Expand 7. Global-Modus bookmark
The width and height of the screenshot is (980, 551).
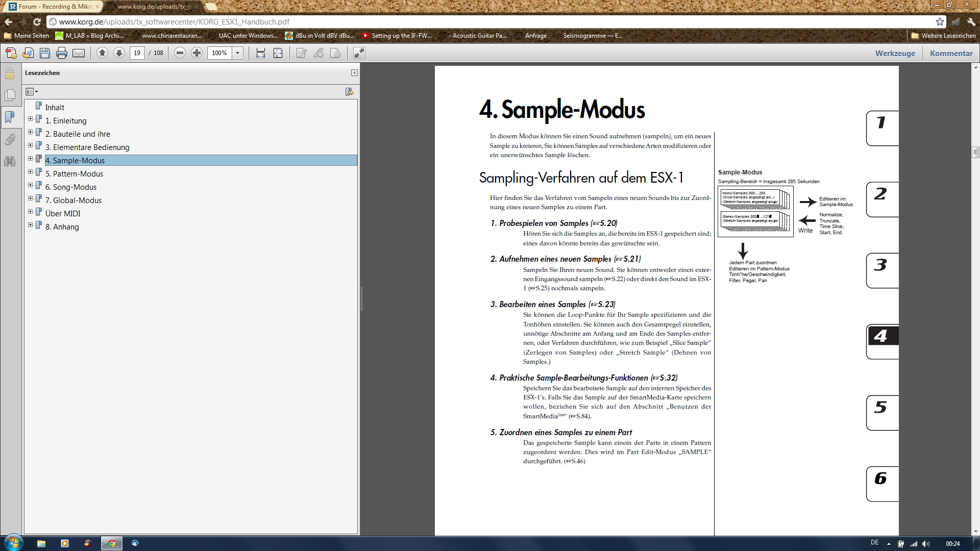coord(30,198)
